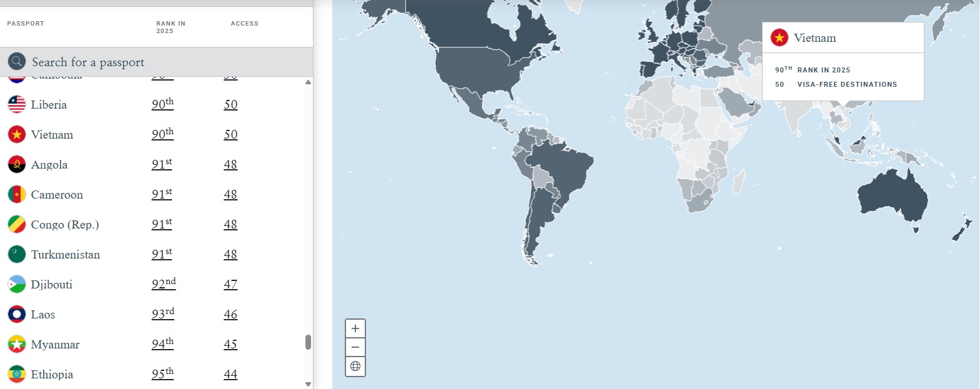The width and height of the screenshot is (980, 389).
Task: Click the Cameroon flag icon
Action: point(17,194)
